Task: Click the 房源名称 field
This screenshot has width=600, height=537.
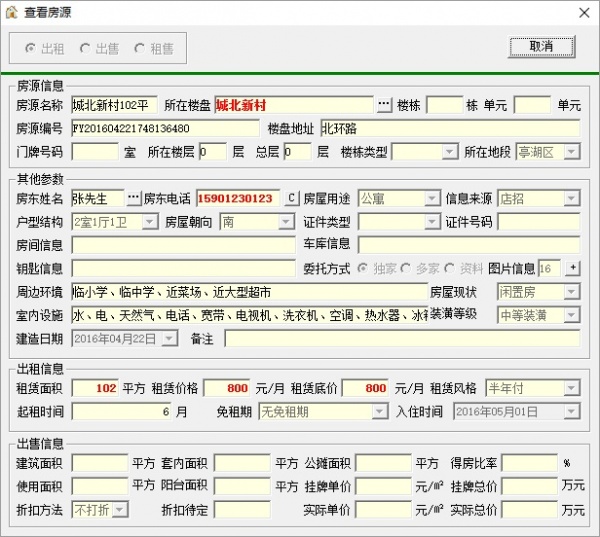Action: click(x=114, y=105)
